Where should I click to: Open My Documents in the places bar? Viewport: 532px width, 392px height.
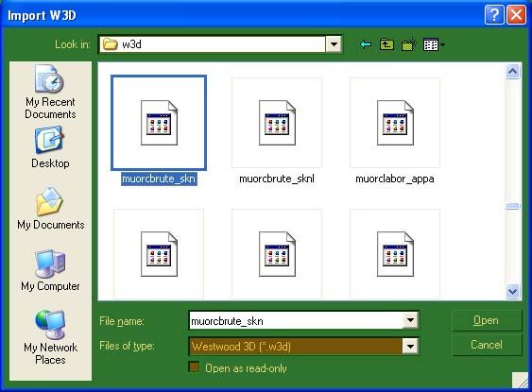click(x=50, y=208)
